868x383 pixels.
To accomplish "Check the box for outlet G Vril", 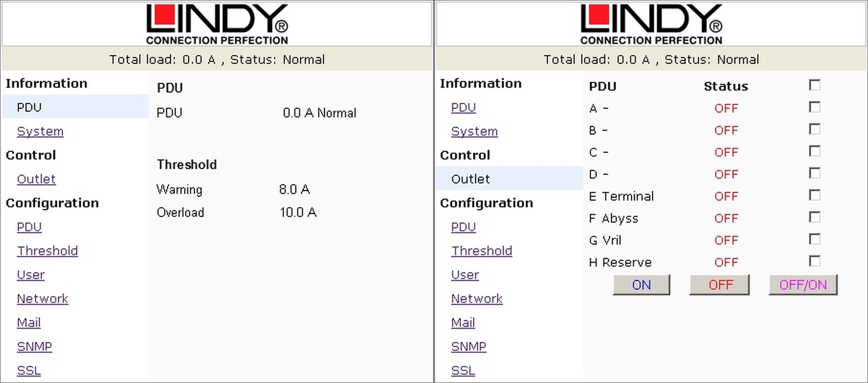I will tap(814, 239).
